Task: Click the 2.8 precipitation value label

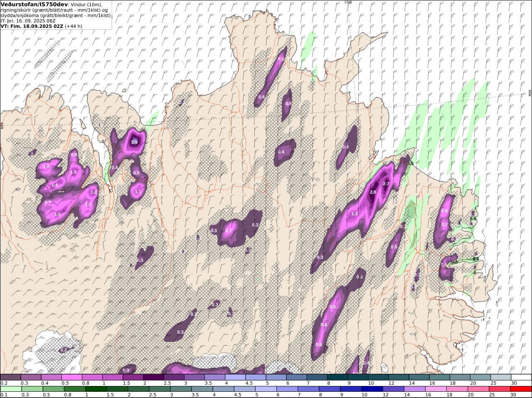Action: 373,192
